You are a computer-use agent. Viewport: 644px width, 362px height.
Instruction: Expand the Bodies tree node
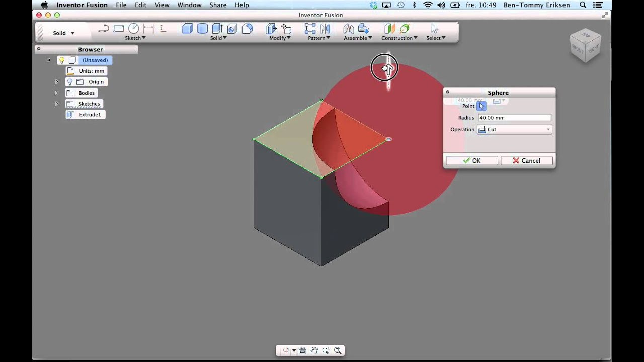pyautogui.click(x=56, y=93)
